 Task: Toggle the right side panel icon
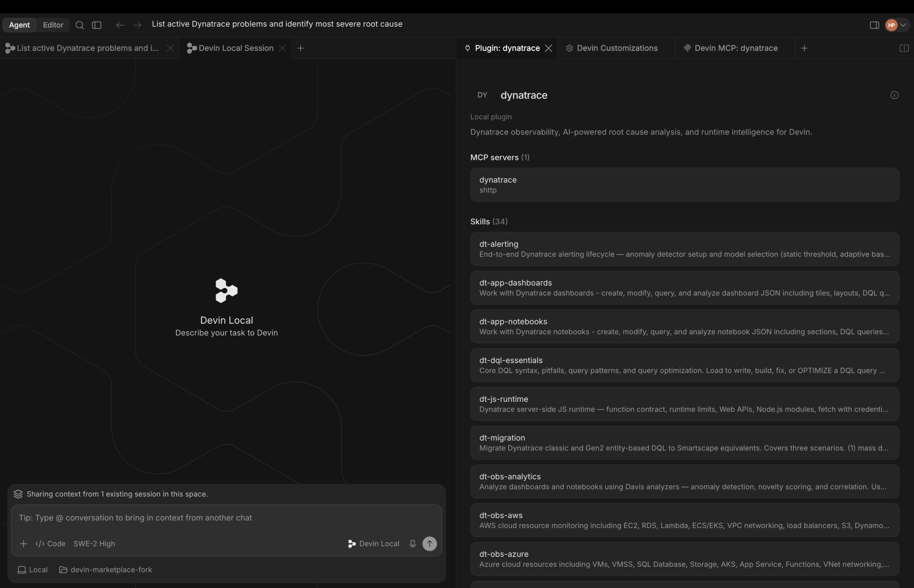(x=874, y=25)
